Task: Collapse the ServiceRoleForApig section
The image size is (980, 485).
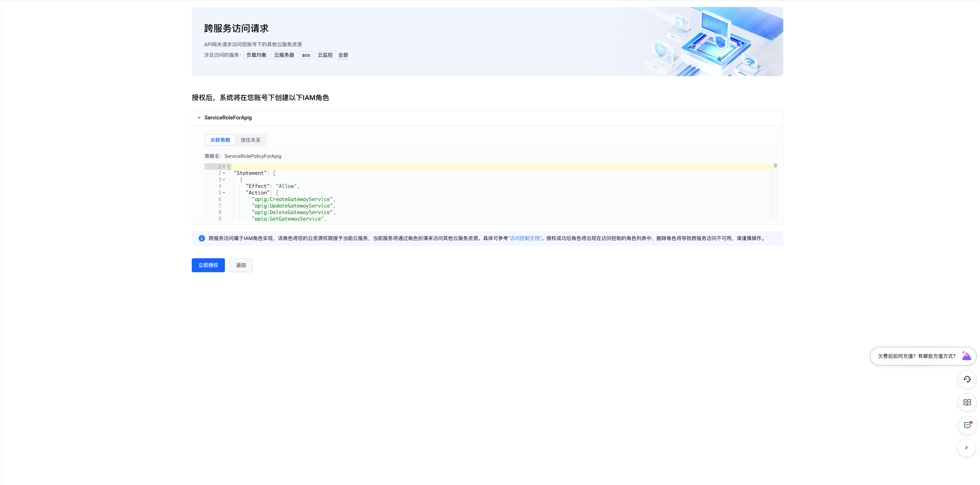Action: pos(199,117)
